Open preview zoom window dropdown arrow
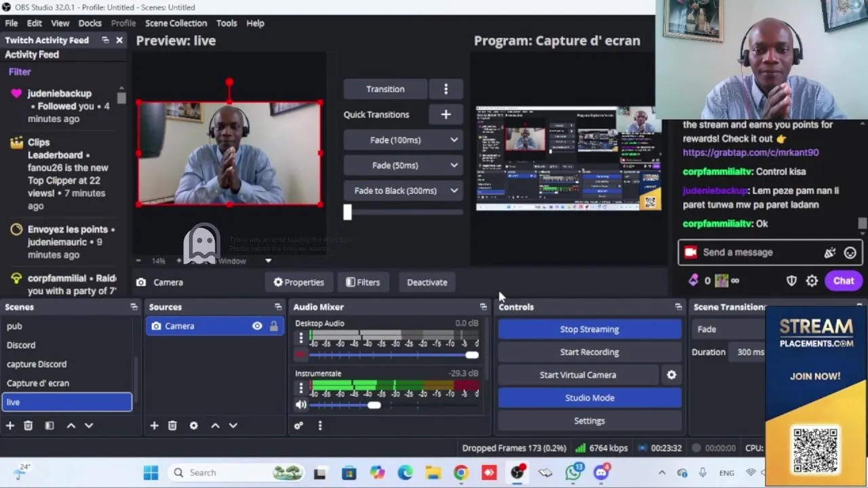The width and height of the screenshot is (868, 488). (x=268, y=261)
